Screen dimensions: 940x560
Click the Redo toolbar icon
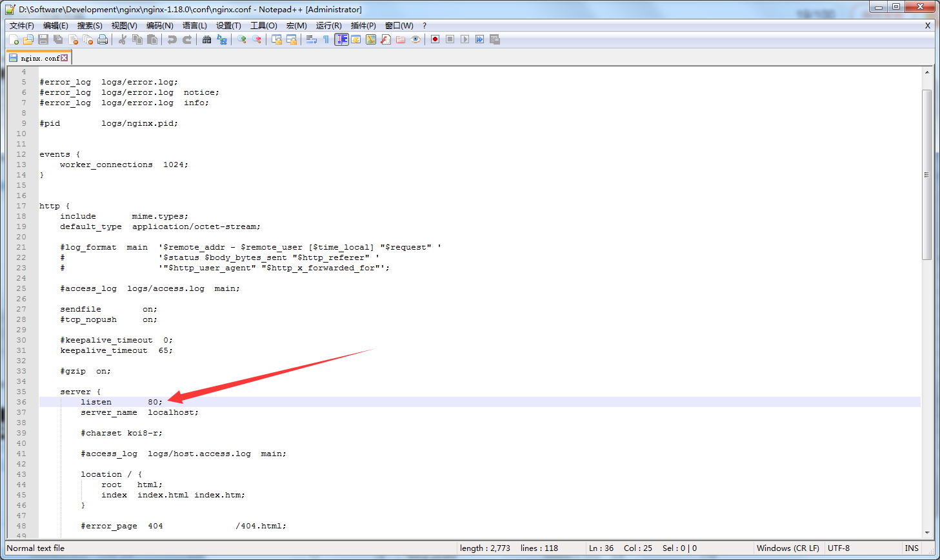(x=186, y=39)
